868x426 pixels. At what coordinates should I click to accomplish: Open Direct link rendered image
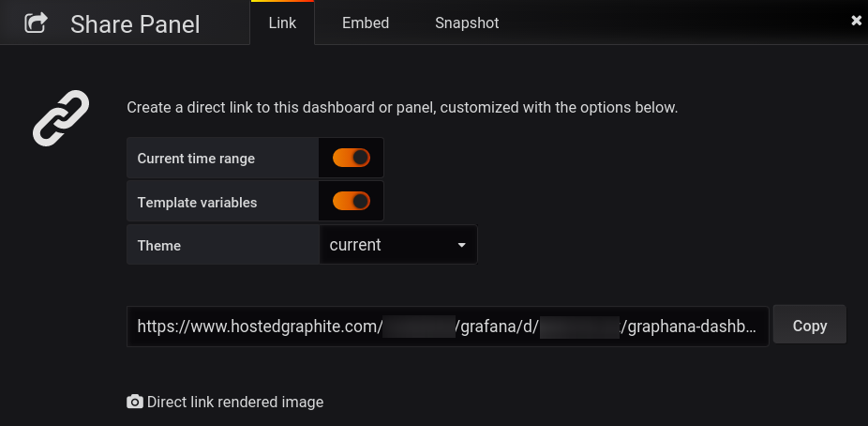tap(234, 403)
